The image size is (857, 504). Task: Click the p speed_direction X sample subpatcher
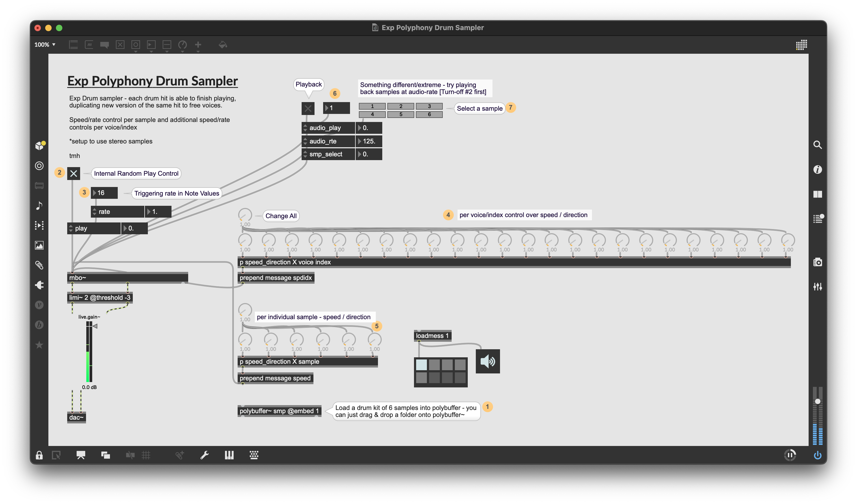[308, 362]
